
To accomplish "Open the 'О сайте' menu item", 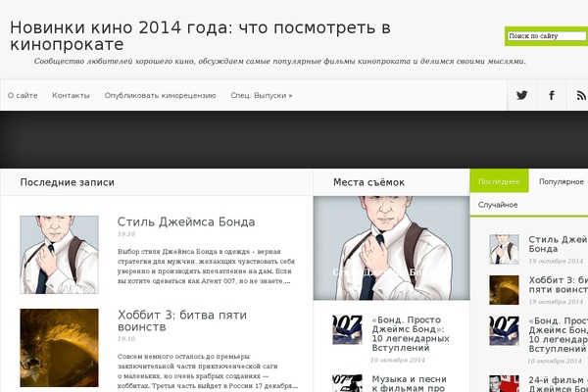I will (x=23, y=95).
